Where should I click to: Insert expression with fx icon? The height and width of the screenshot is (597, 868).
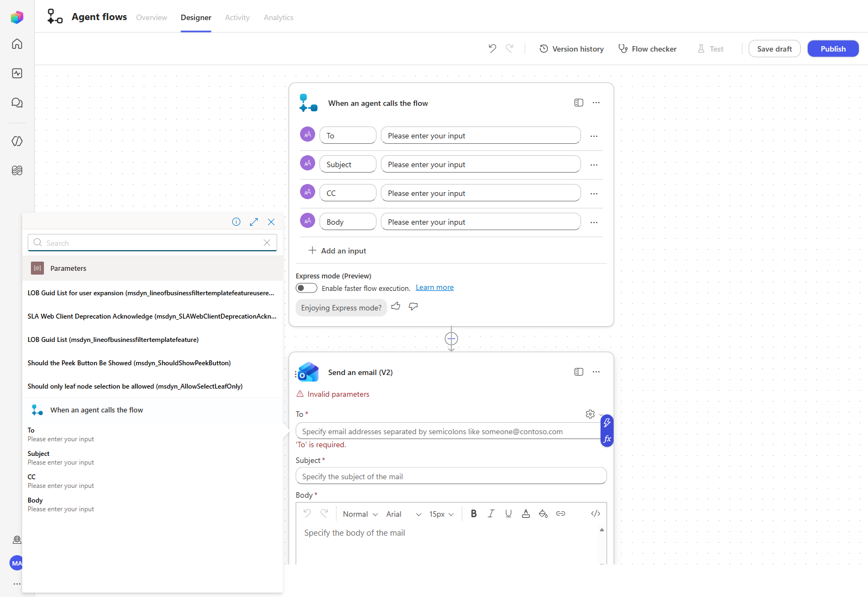[607, 439]
